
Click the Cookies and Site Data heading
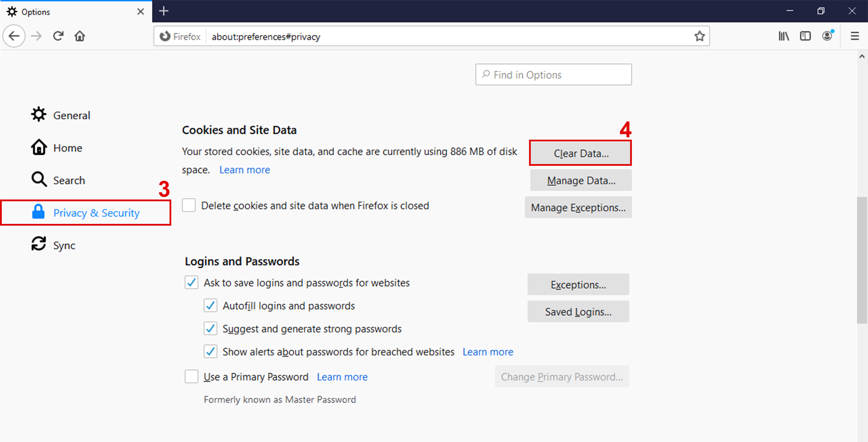(239, 130)
